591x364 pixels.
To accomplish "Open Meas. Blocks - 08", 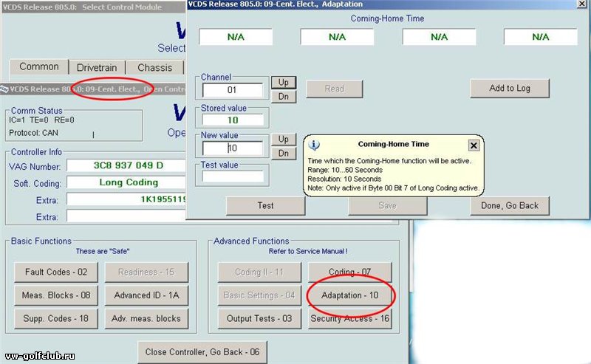I will (x=56, y=295).
